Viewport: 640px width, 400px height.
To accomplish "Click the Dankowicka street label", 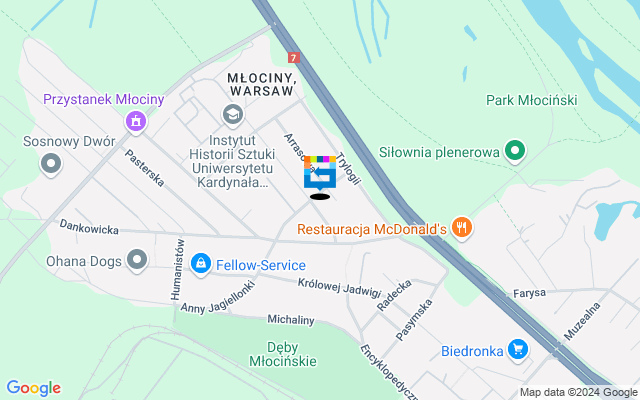I will click(x=89, y=227).
